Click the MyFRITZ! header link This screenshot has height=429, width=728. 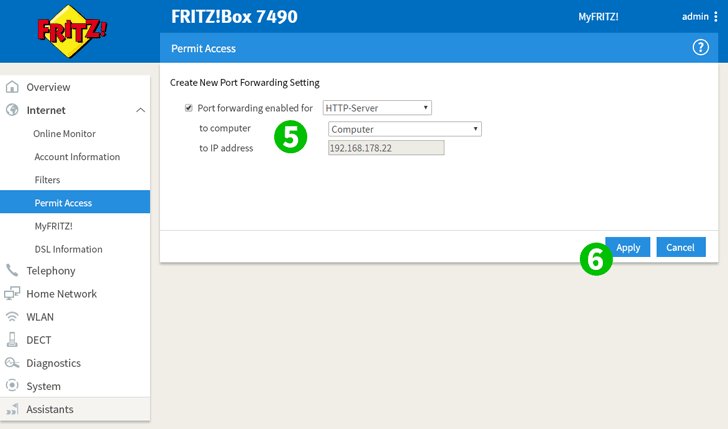pos(598,17)
